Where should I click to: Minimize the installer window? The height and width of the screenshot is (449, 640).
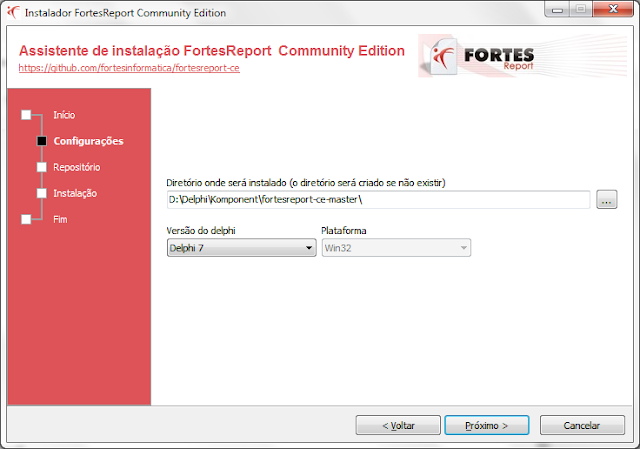click(x=557, y=10)
